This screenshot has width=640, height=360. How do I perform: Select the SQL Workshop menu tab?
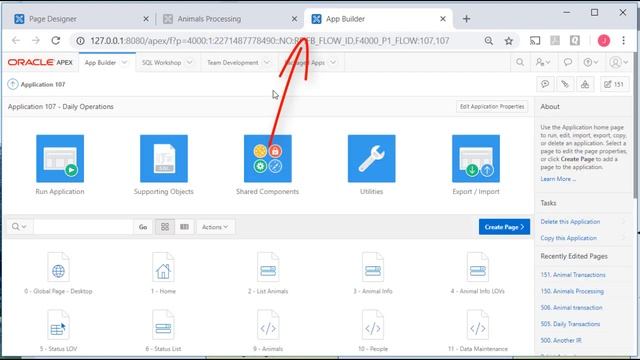[162, 62]
